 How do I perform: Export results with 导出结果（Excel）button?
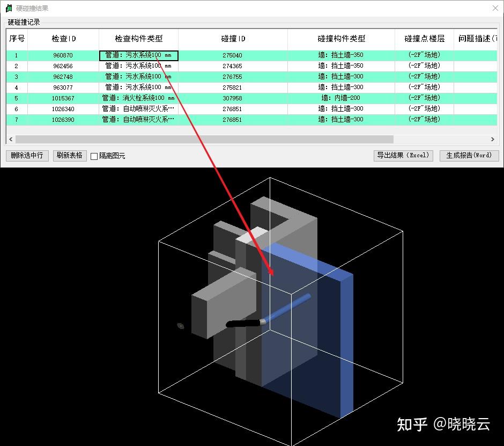coord(403,155)
